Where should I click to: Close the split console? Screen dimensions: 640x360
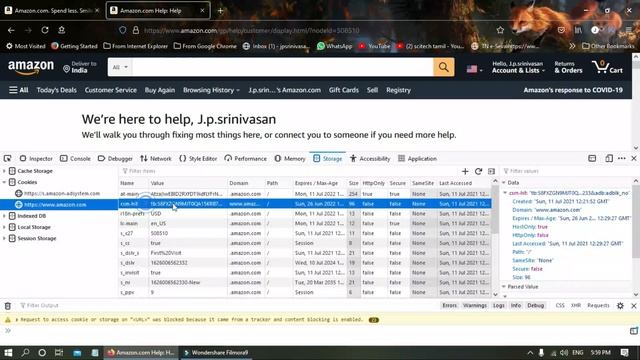pos(634,306)
